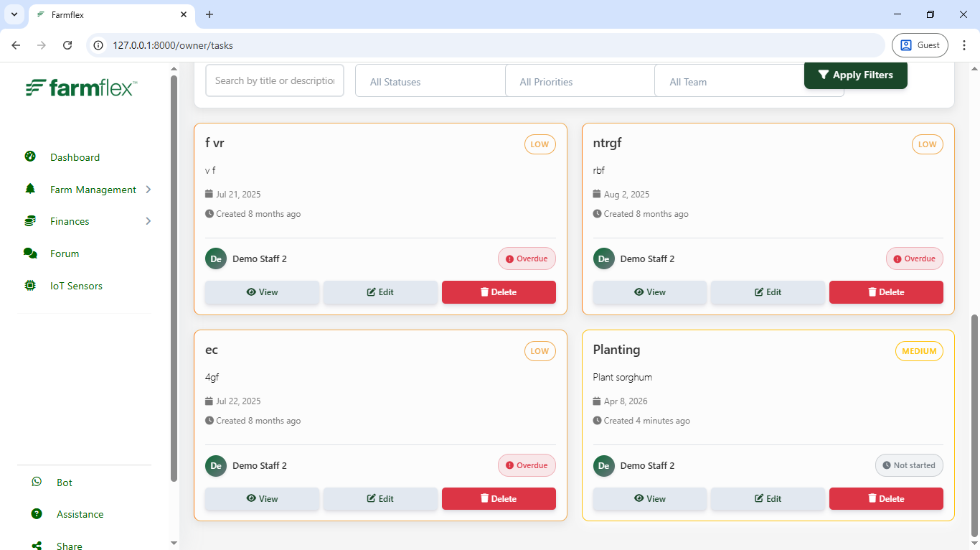Image resolution: width=980 pixels, height=550 pixels.
Task: Click the clock icon on ec card's created line
Action: (x=209, y=421)
